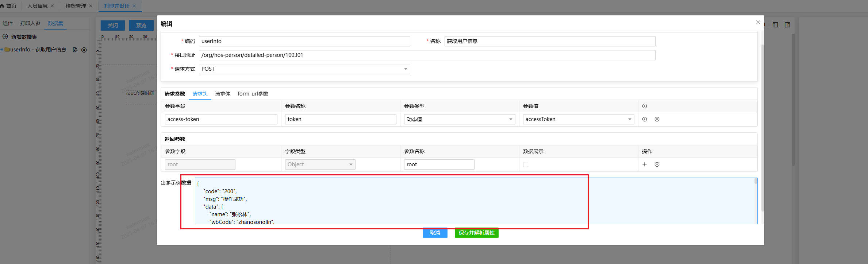Click the 保存并解析属性 button
Image resolution: width=868 pixels, height=264 pixels.
point(476,233)
